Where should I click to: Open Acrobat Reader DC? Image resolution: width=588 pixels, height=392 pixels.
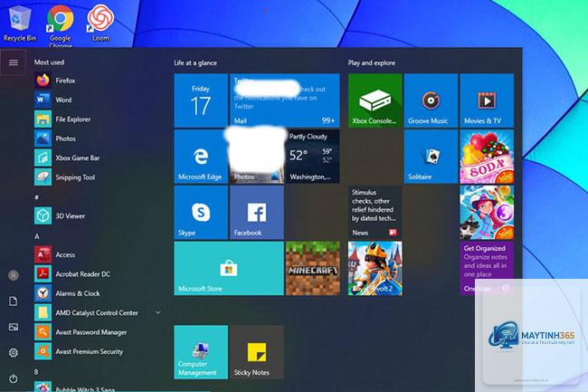pos(98,273)
